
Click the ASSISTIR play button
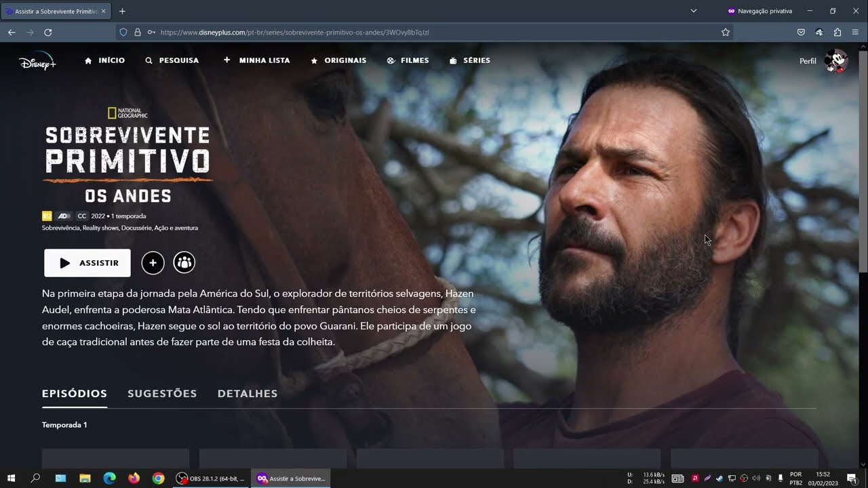coord(87,263)
